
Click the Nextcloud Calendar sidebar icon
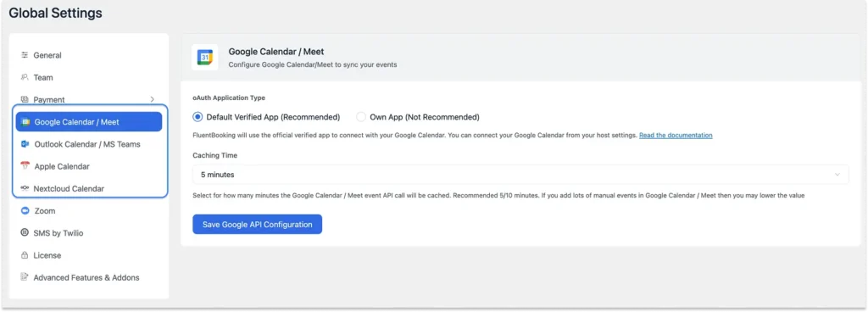[25, 188]
